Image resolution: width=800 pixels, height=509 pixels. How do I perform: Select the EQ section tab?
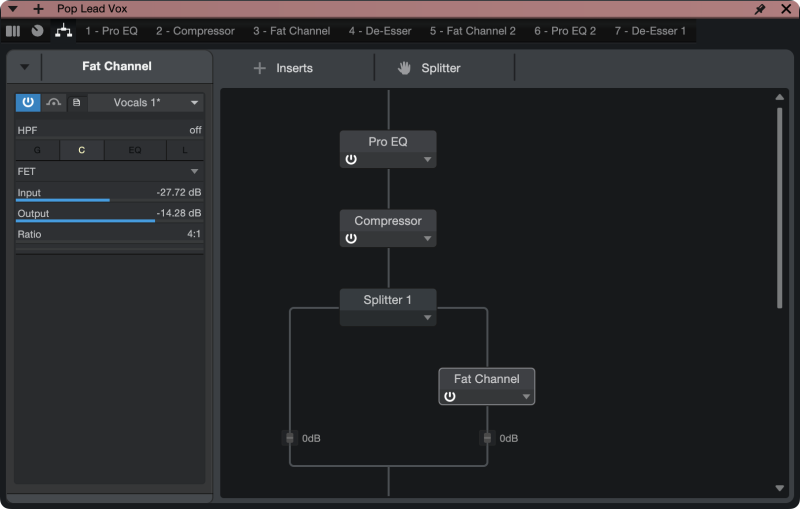[x=135, y=150]
